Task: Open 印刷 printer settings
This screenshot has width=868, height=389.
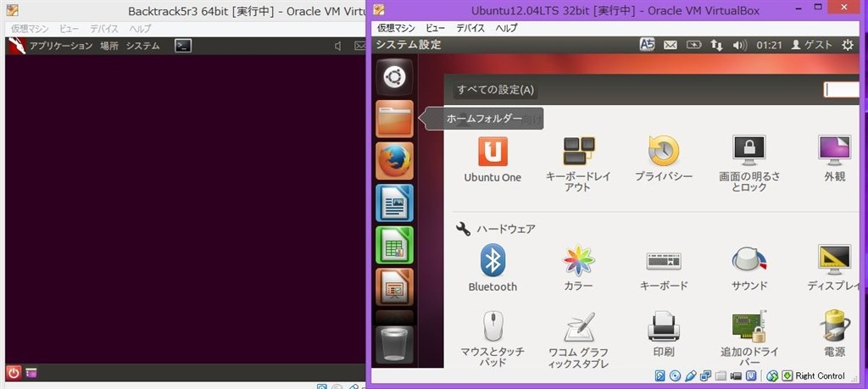Action: 664,333
